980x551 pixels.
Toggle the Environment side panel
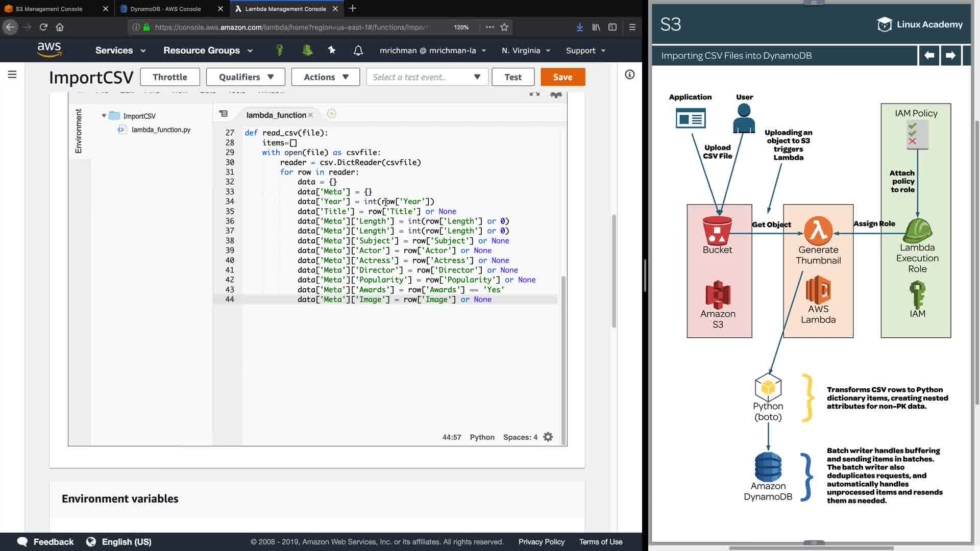79,131
